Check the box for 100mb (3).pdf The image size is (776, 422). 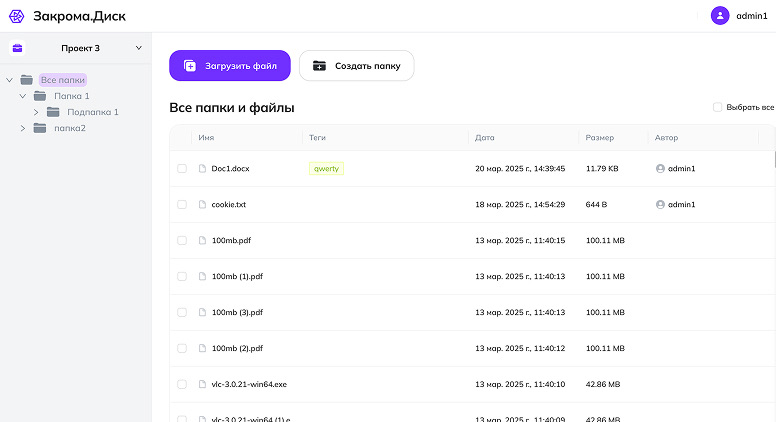182,312
